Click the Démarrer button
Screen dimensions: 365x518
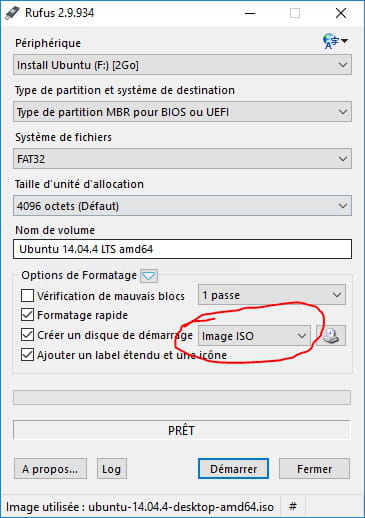pyautogui.click(x=233, y=469)
